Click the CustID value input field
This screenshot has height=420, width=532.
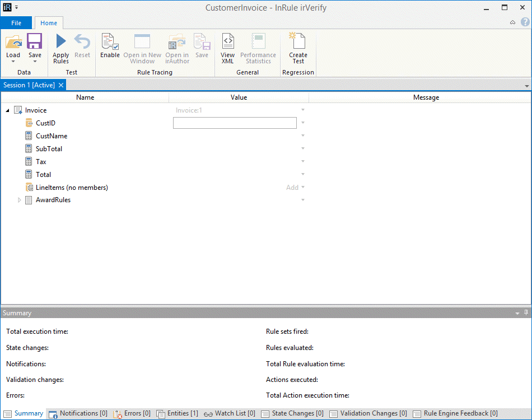click(x=235, y=123)
